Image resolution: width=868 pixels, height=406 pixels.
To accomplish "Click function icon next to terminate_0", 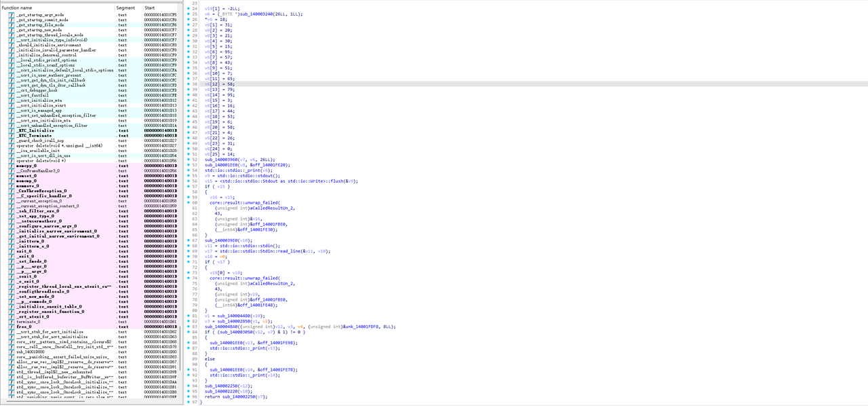I will point(12,322).
